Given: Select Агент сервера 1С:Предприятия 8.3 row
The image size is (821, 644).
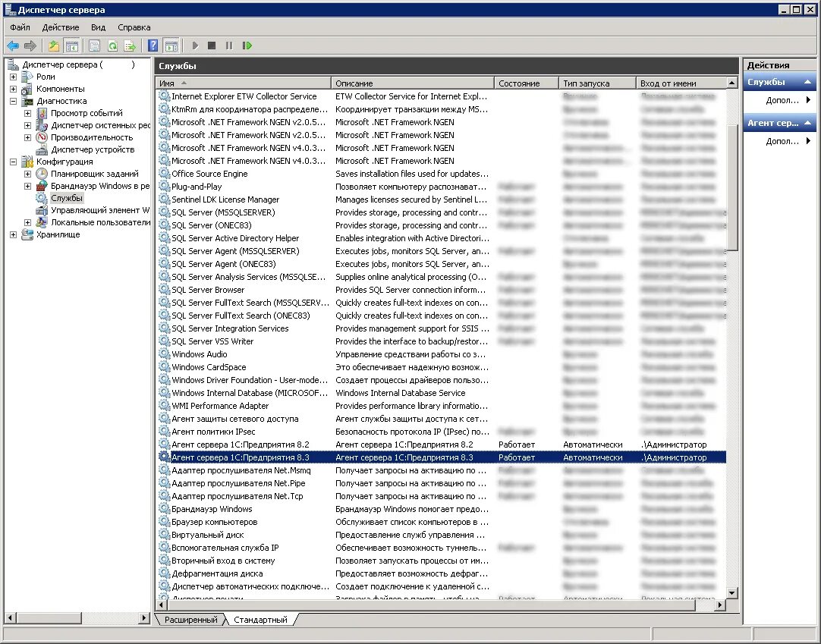Looking at the screenshot, I should (x=441, y=457).
